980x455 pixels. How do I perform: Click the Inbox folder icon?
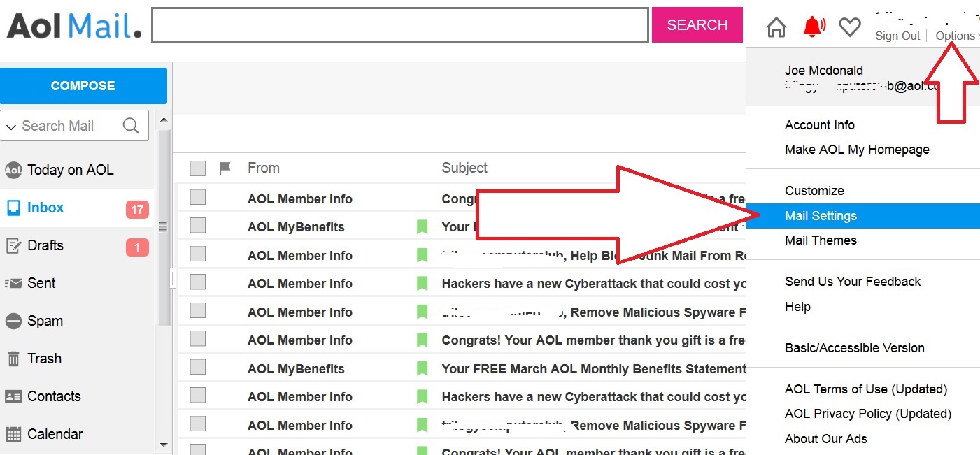pyautogui.click(x=13, y=208)
